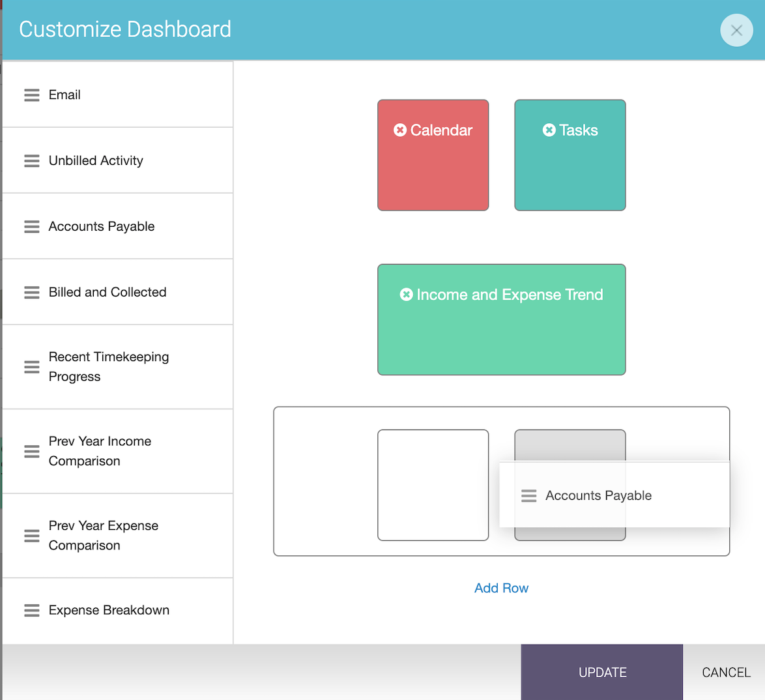Click the green Income and Expense Trend tile

pos(502,320)
